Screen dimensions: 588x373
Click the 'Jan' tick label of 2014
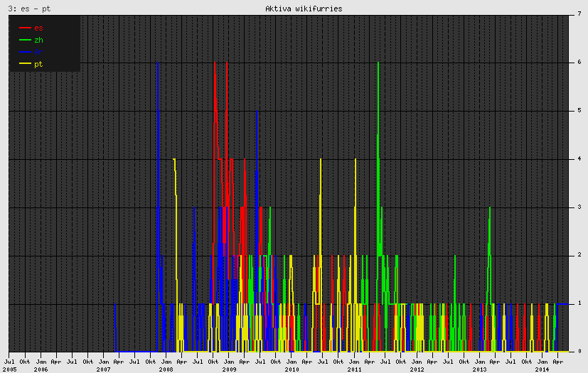pyautogui.click(x=542, y=362)
